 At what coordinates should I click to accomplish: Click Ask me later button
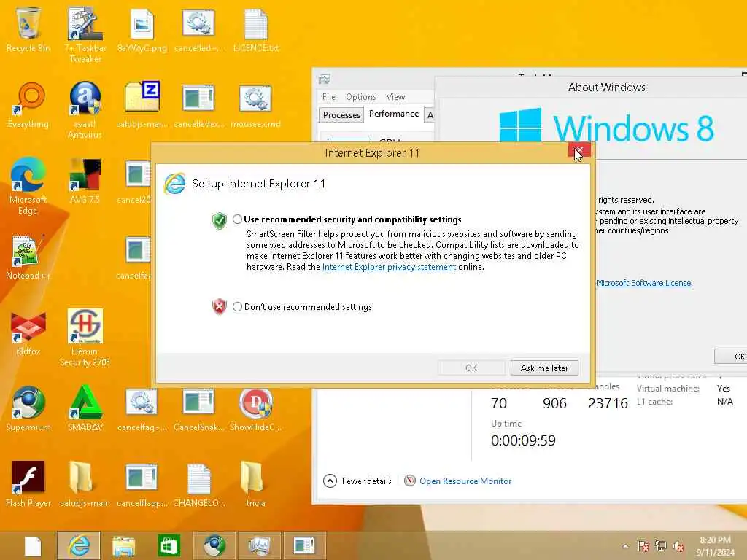pos(544,367)
